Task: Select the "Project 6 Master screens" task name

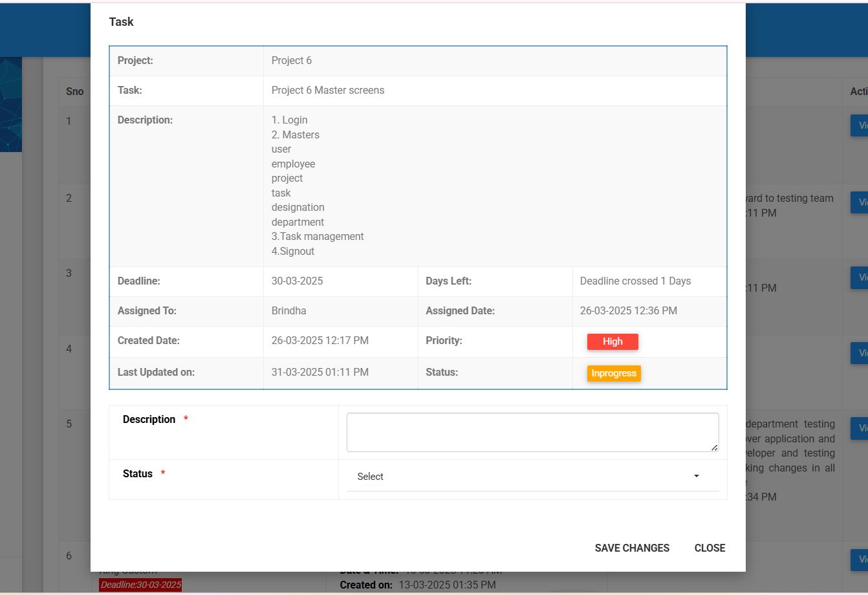Action: click(x=328, y=91)
